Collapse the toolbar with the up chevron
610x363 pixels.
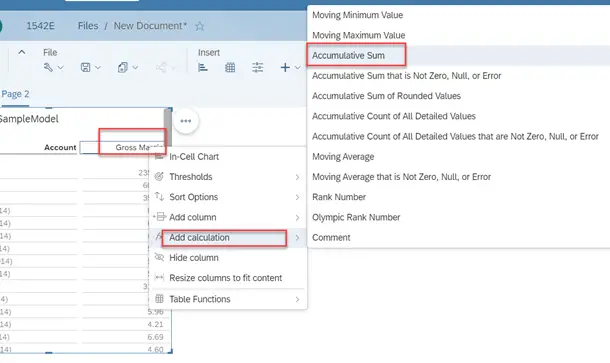[22, 52]
